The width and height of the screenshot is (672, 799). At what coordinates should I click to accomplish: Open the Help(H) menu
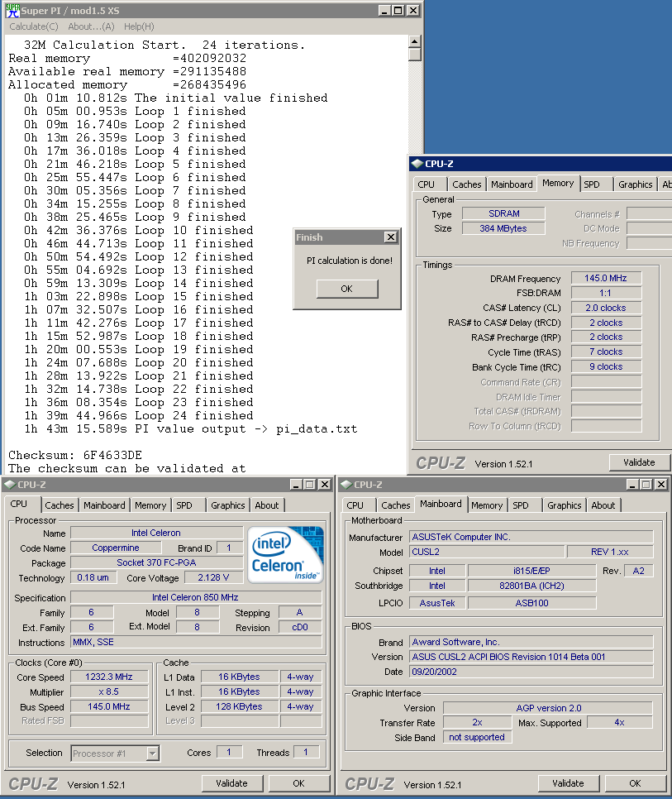pyautogui.click(x=138, y=26)
